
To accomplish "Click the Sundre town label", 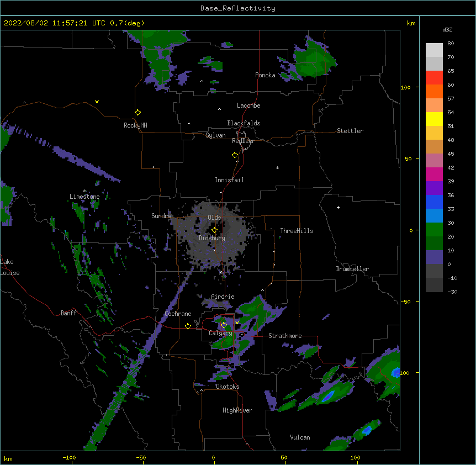I will (161, 216).
